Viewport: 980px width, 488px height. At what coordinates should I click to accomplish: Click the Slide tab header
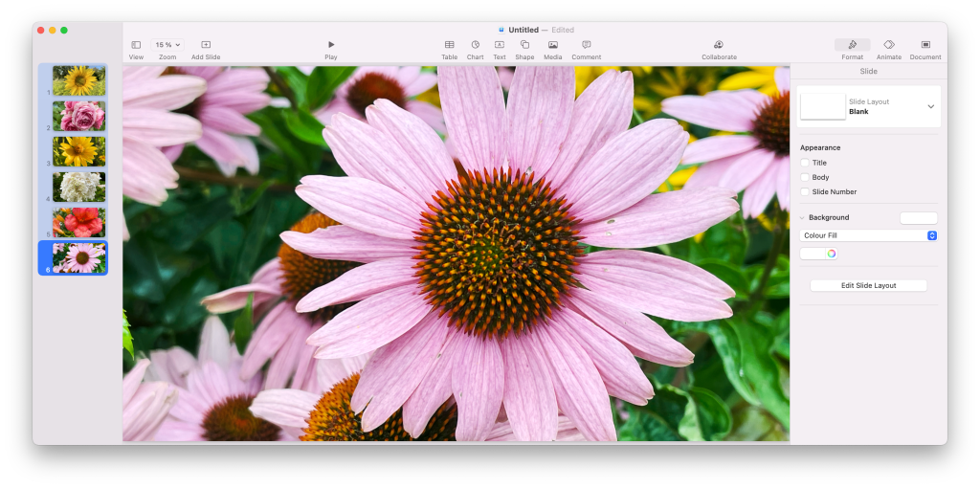tap(869, 71)
